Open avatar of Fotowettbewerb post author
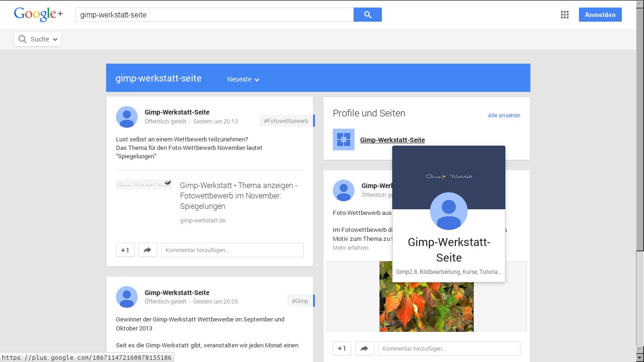 click(x=127, y=117)
